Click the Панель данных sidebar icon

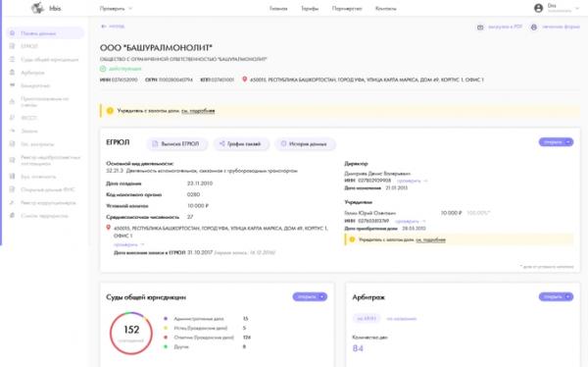(12, 33)
